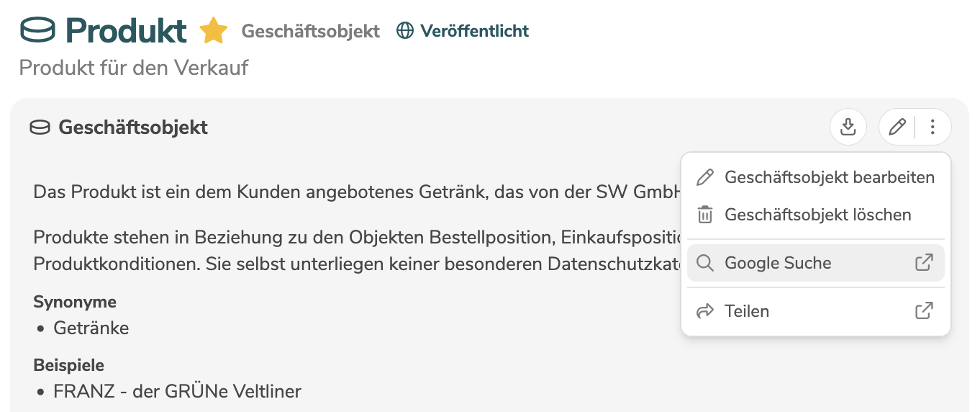This screenshot has height=412, width=980.
Task: Click the database icon beside the Produkt title
Action: pyautogui.click(x=38, y=31)
